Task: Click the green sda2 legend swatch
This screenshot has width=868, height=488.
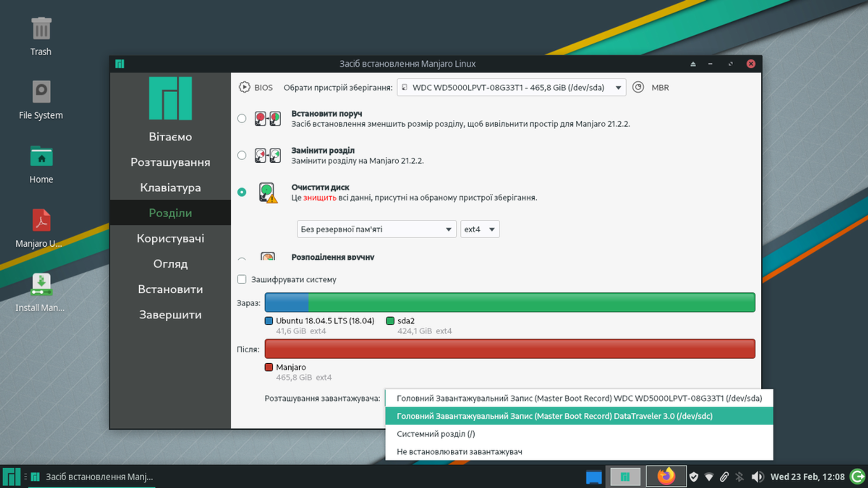Action: 390,321
